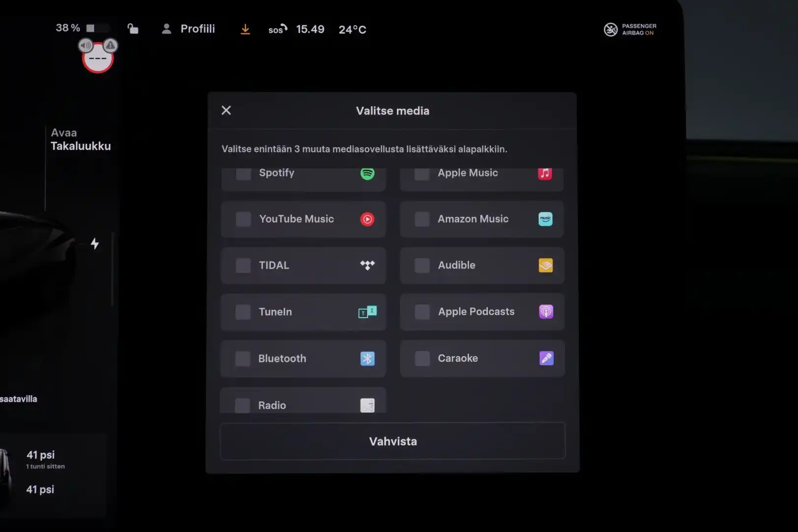This screenshot has height=532, width=798.
Task: Open the rear trunk via Avaa Takaluukku
Action: pyautogui.click(x=81, y=139)
